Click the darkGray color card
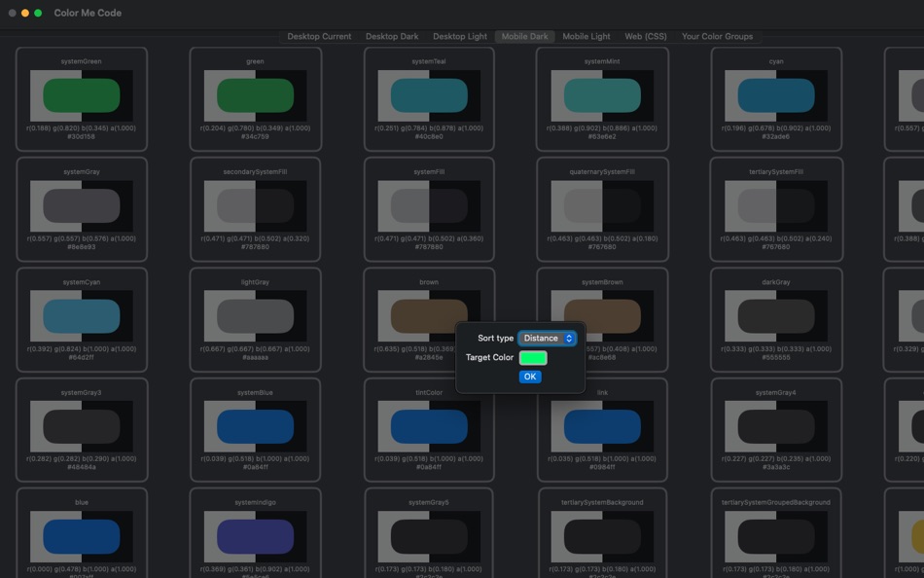The width and height of the screenshot is (924, 578). click(x=774, y=316)
